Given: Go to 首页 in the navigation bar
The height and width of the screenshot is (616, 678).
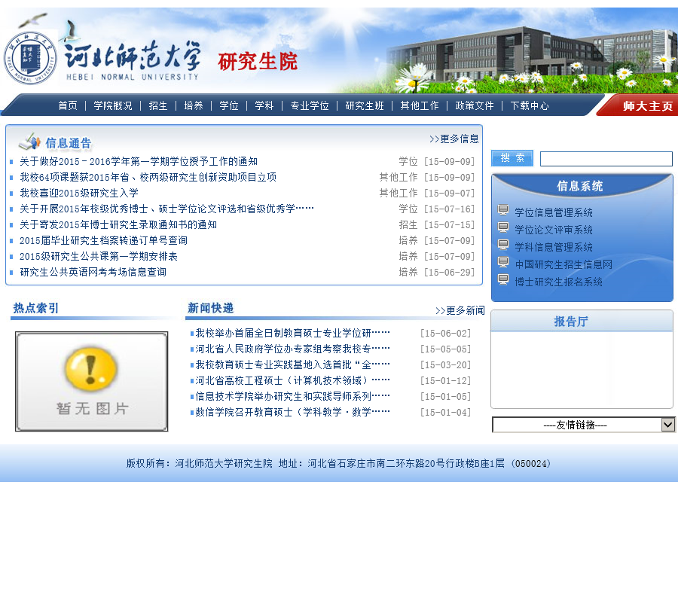Looking at the screenshot, I should pos(68,105).
